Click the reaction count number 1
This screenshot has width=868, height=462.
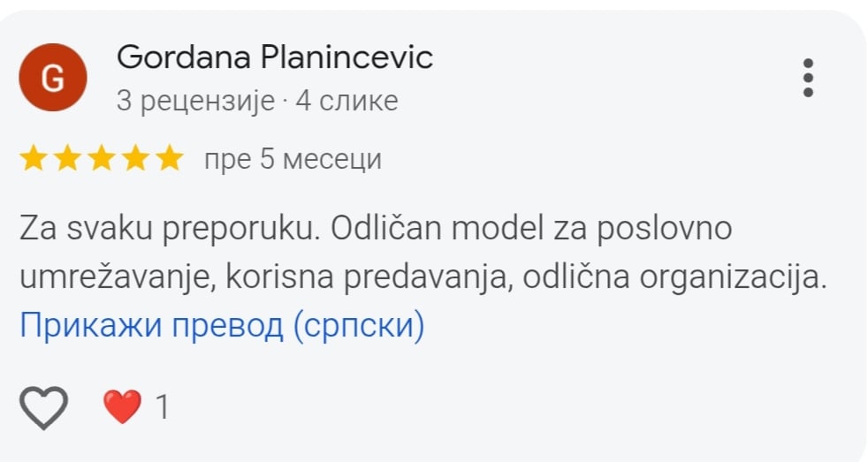point(162,407)
